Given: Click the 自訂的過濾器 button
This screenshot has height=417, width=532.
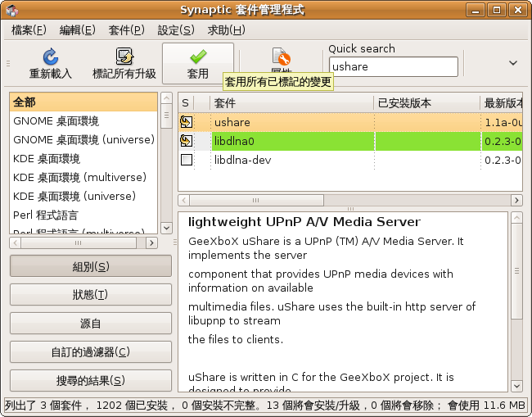Looking at the screenshot, I should point(91,351).
